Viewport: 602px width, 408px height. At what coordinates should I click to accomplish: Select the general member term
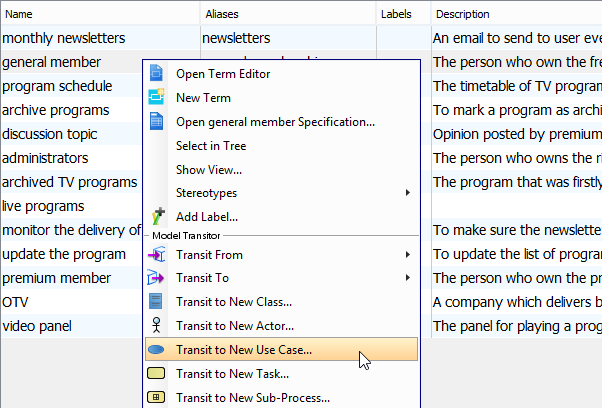point(51,62)
